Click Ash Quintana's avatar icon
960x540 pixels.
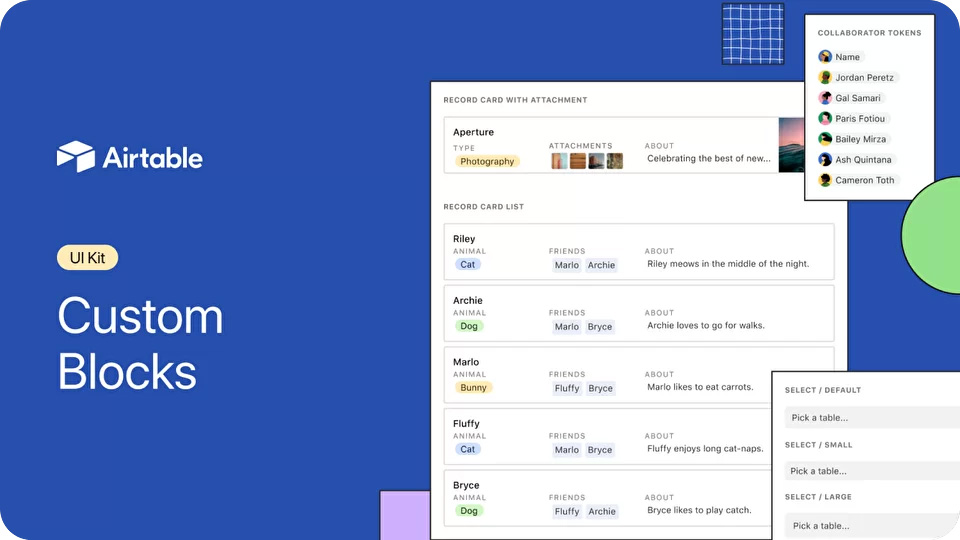(x=825, y=160)
